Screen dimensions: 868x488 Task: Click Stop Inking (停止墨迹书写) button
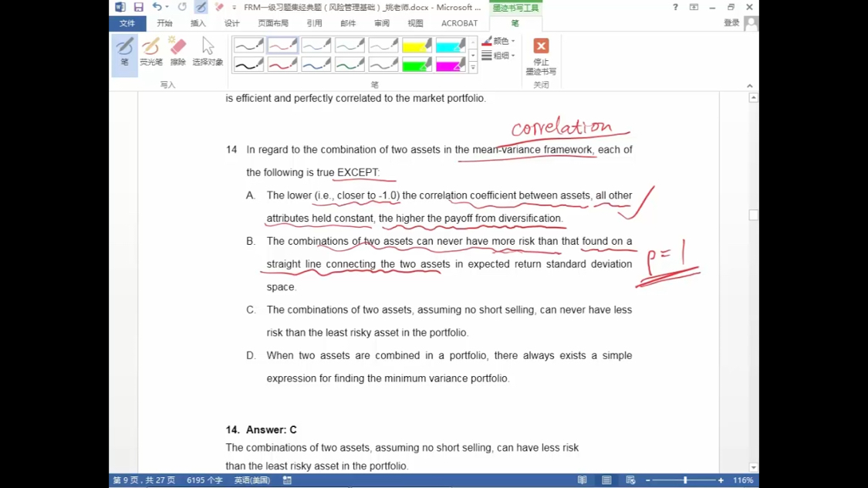pos(541,56)
